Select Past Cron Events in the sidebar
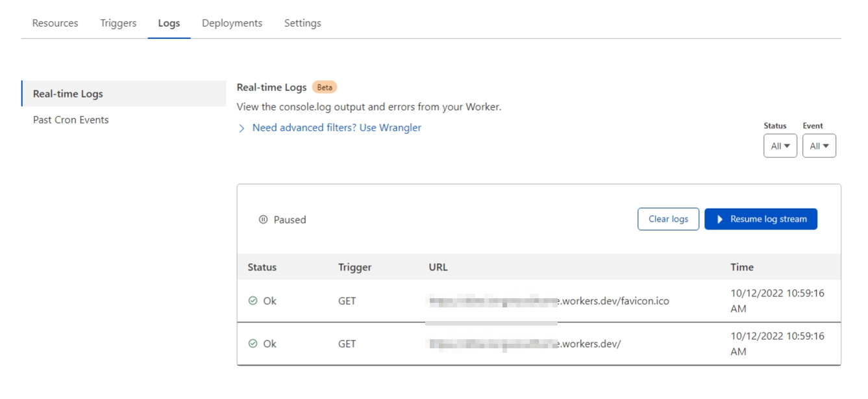 (x=71, y=120)
